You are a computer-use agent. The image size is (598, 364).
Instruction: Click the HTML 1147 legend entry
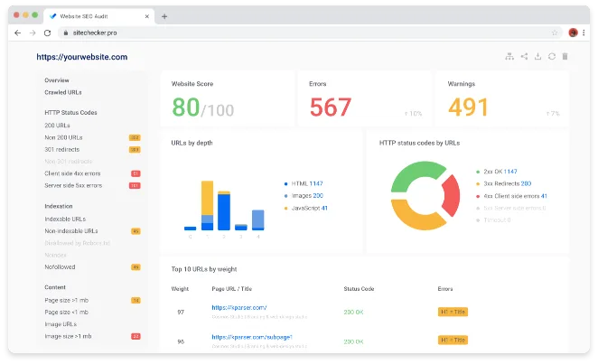point(304,183)
